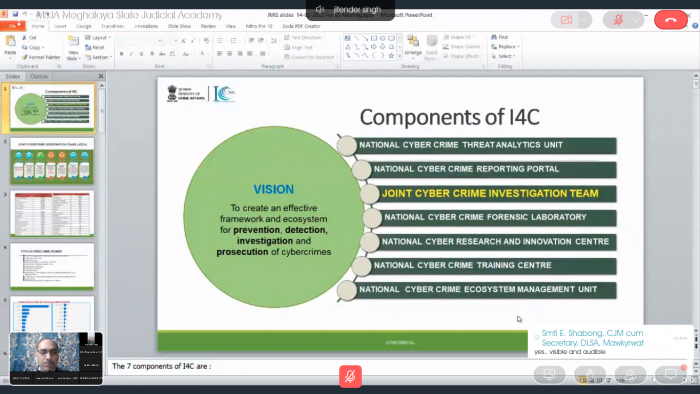Open the Text Direction dropdown
Viewport: 700px width, 394px height.
coord(304,37)
